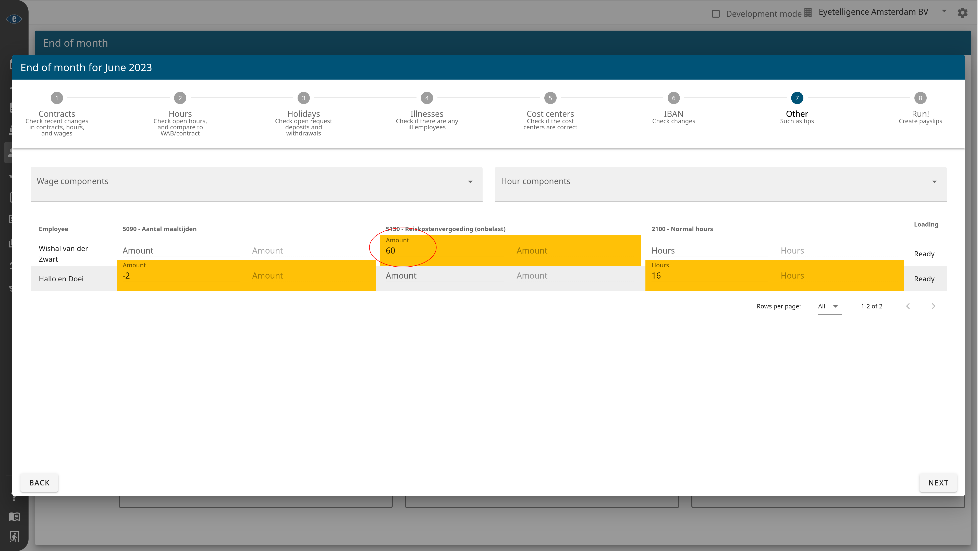Jump to step 6 IBAN
This screenshot has height=551, width=980.
673,108
